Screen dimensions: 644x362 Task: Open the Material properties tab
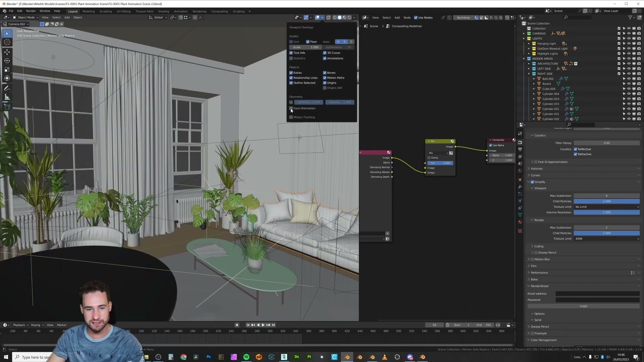tap(520, 222)
